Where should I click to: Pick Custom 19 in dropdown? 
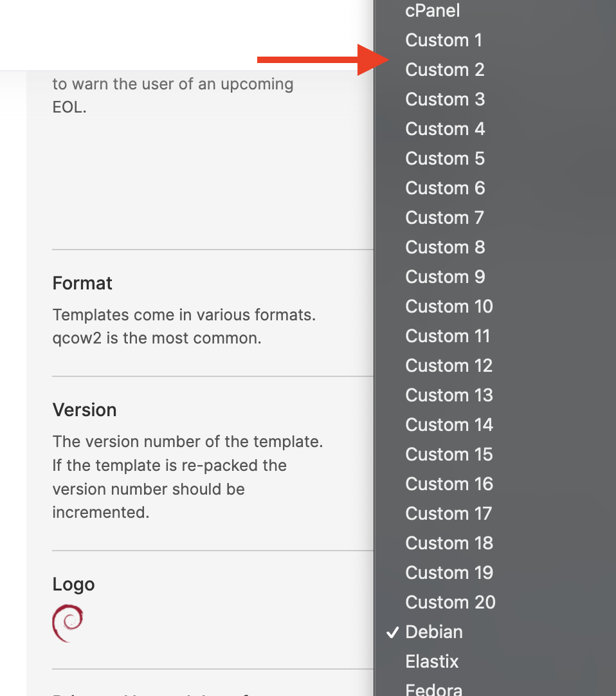pos(495,572)
